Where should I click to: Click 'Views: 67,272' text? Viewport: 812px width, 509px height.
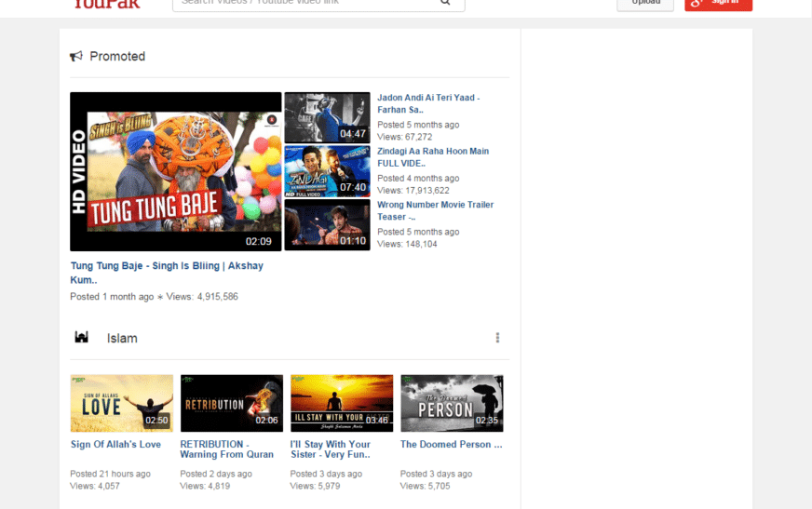[x=404, y=137]
